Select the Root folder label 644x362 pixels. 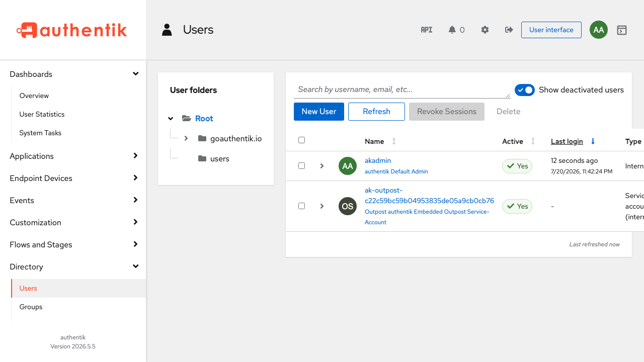coord(204,118)
